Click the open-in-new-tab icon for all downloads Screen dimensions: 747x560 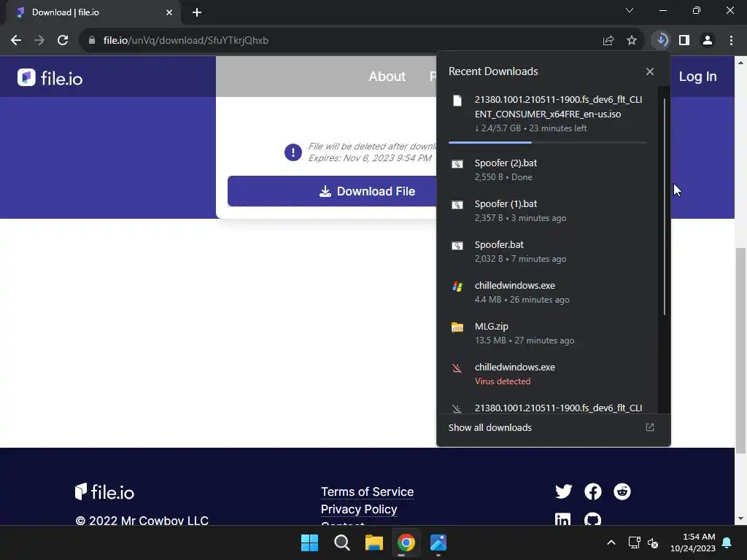coord(650,427)
